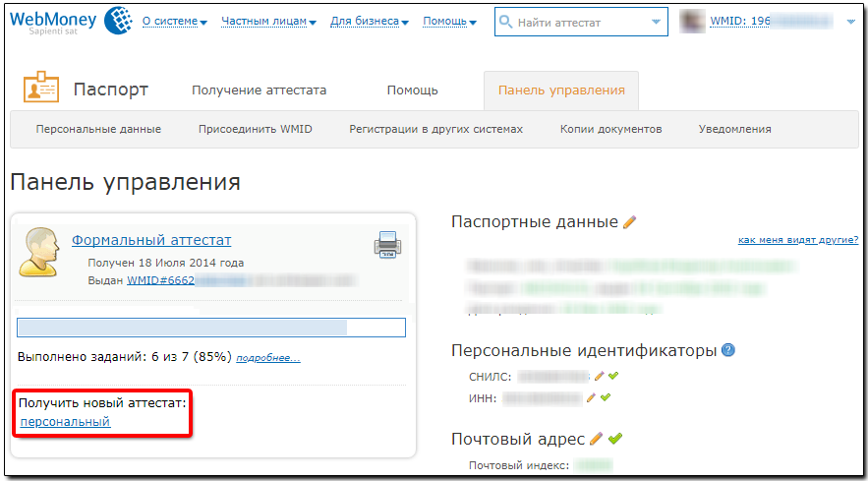Click Выполнено заданий: 6 из 7 text
868x481 pixels.
(125, 357)
